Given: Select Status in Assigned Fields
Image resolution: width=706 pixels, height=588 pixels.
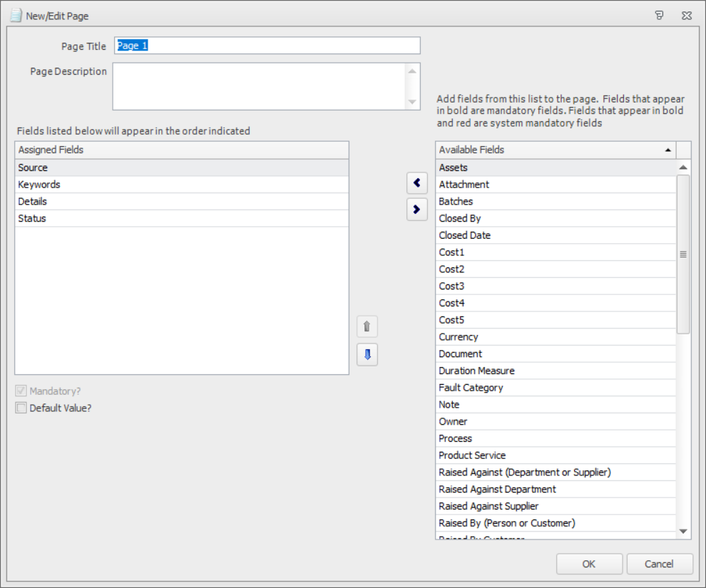Looking at the screenshot, I should click(182, 218).
